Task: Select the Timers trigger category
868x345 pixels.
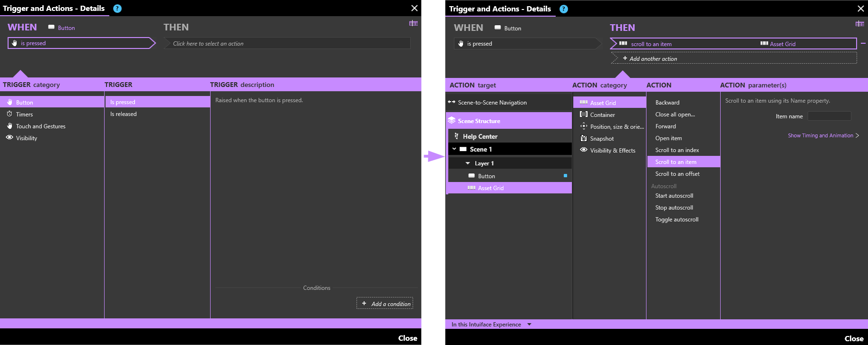Action: tap(24, 115)
